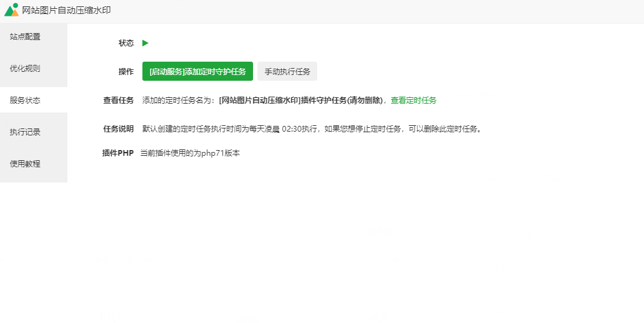Click the 操作 label

[126, 71]
